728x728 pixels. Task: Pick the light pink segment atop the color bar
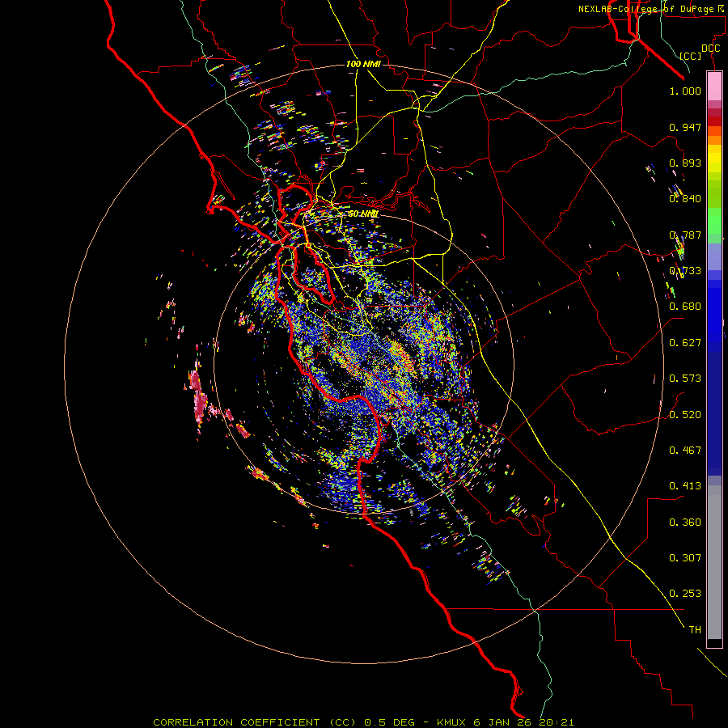714,87
